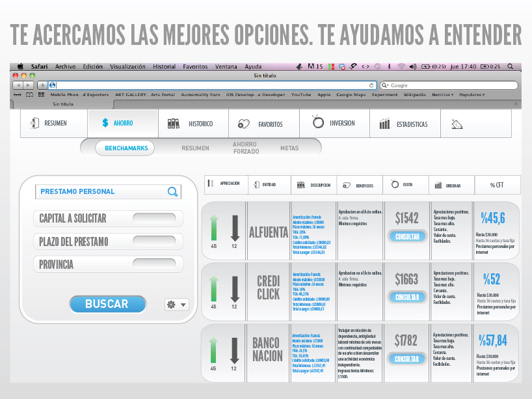Open the Archivo menu
The height and width of the screenshot is (399, 532).
coord(65,66)
